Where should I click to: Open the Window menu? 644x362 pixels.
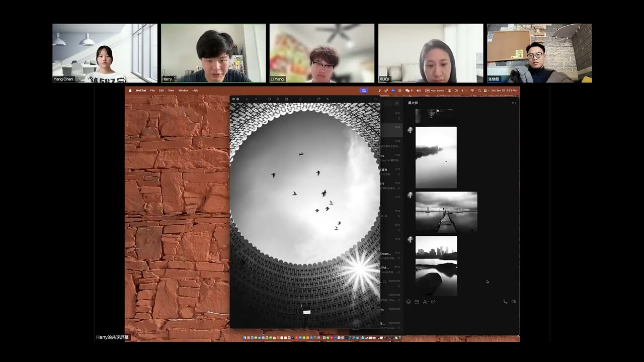[x=183, y=90]
